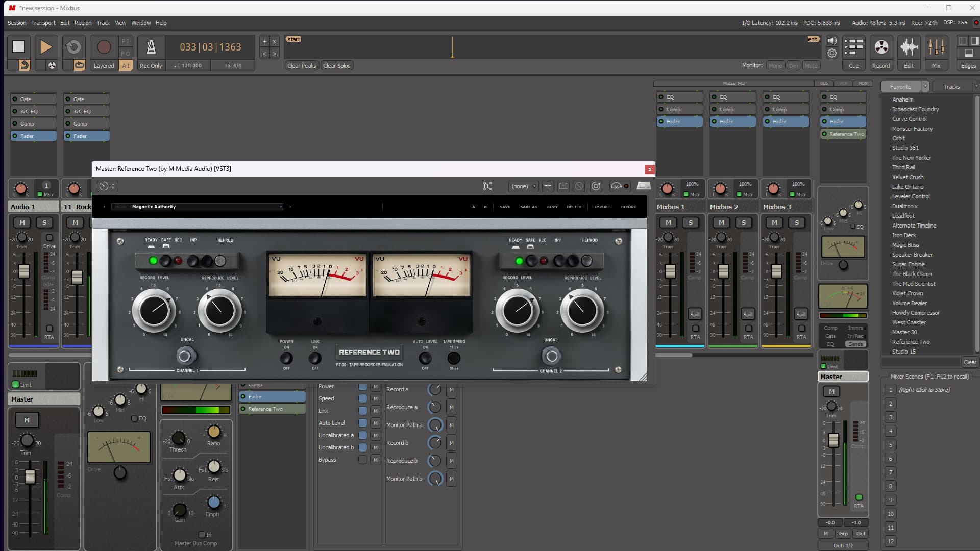The height and width of the screenshot is (551, 980).
Task: Open the Cue page
Action: pos(853,53)
